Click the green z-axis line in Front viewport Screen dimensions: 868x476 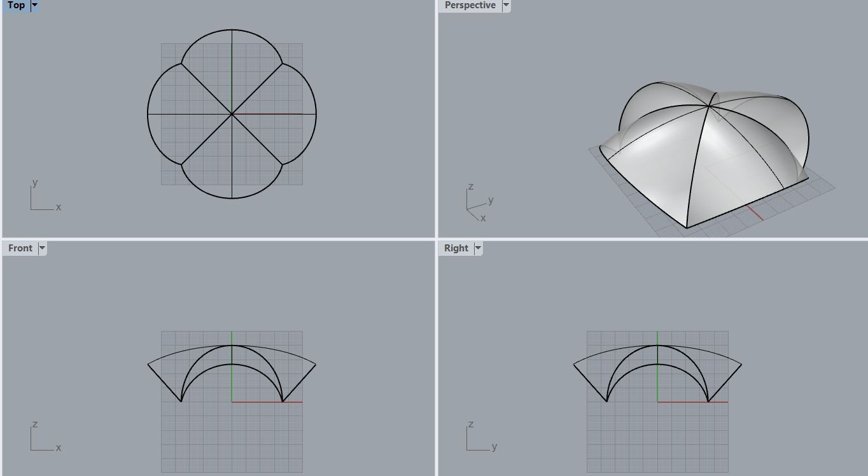point(232,366)
